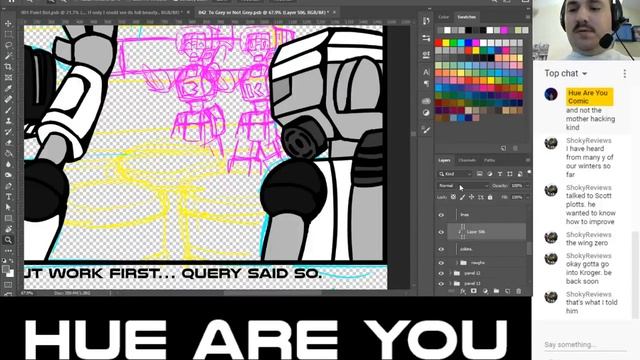Select the Eraser tool
Viewport: 640px width, 360px height.
pyautogui.click(x=8, y=142)
